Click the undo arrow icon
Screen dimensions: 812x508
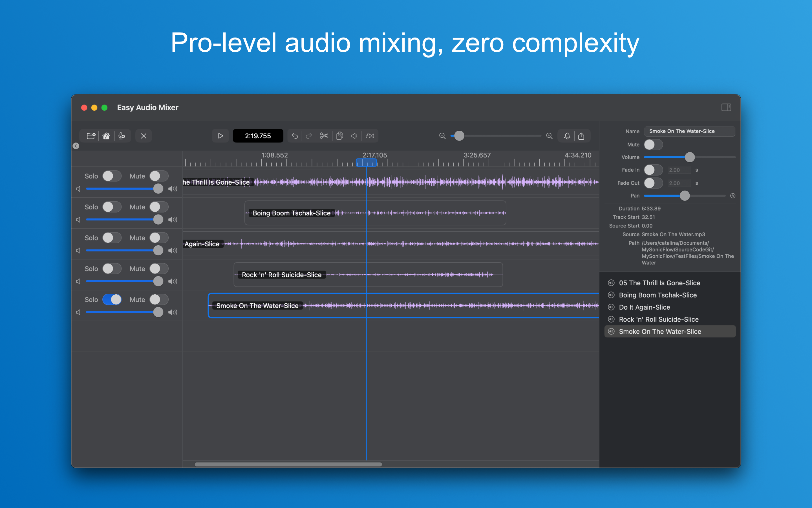[x=295, y=136]
